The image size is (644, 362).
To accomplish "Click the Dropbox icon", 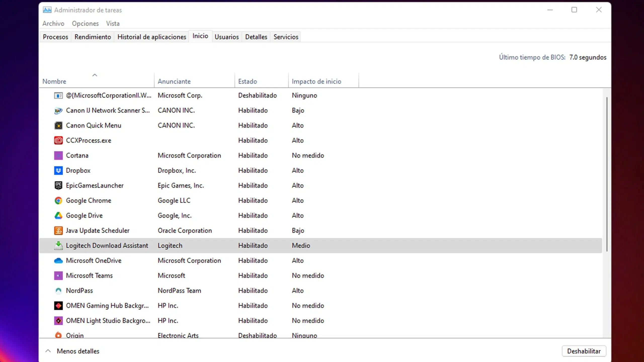I will point(58,171).
